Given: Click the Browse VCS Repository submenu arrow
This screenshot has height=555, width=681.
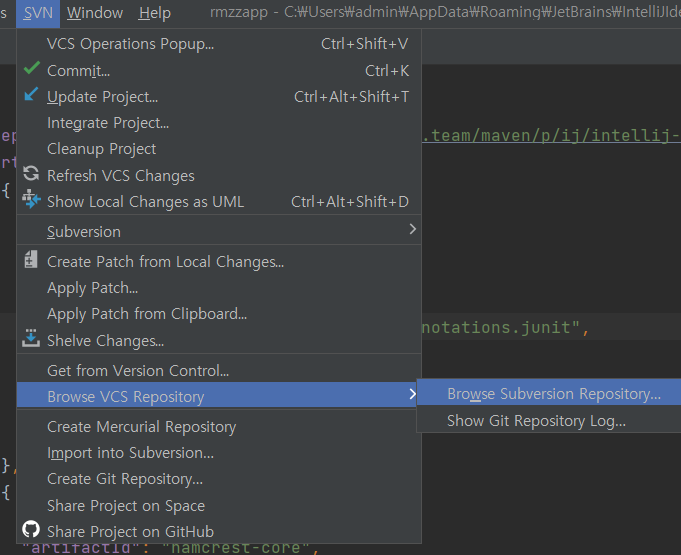Looking at the screenshot, I should coord(413,394).
